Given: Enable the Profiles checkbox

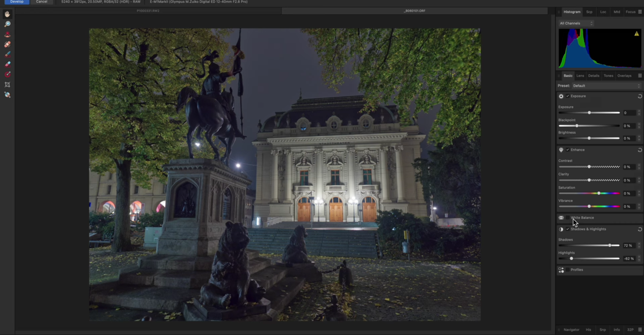Looking at the screenshot, I should pyautogui.click(x=568, y=270).
